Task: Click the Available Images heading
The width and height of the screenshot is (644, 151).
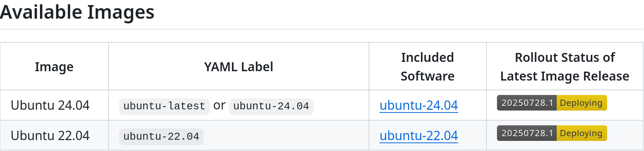Action: [x=77, y=12]
